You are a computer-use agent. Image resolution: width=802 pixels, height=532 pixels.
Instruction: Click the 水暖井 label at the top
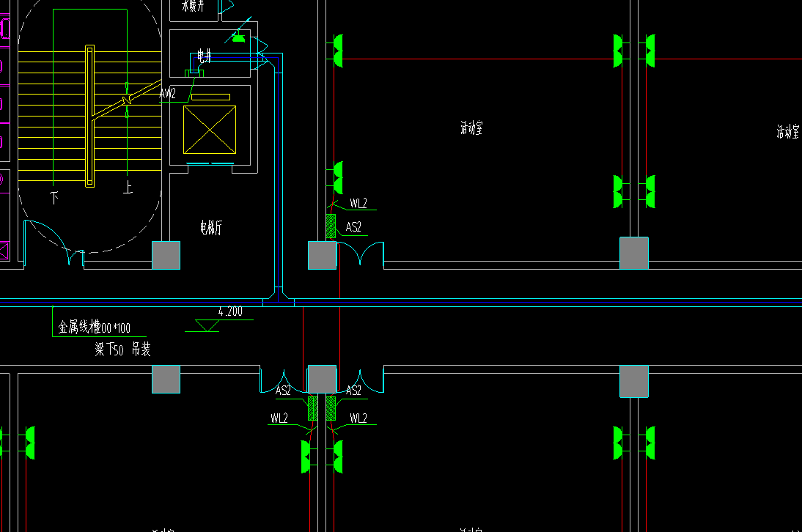coord(193,6)
